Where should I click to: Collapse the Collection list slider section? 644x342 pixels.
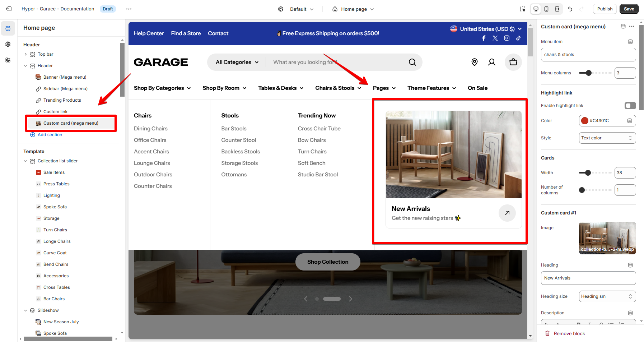tap(25, 161)
